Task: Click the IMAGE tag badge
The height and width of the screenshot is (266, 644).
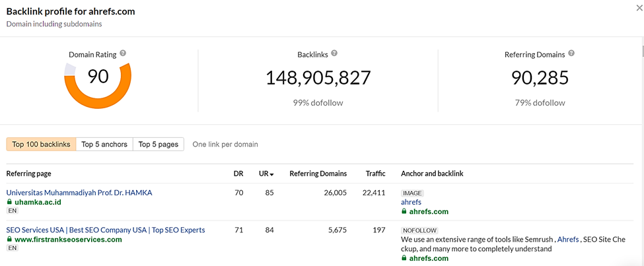Action: pos(412,193)
